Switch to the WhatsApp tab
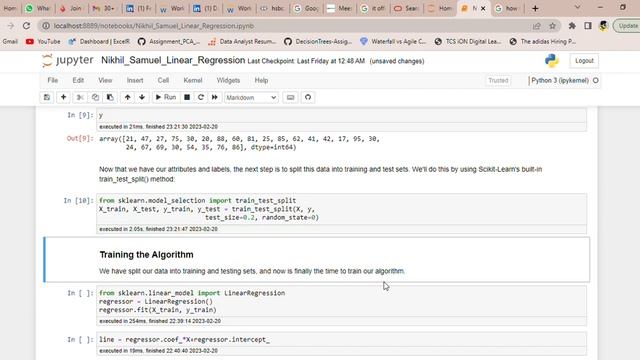This screenshot has height=360, width=640. (37, 8)
